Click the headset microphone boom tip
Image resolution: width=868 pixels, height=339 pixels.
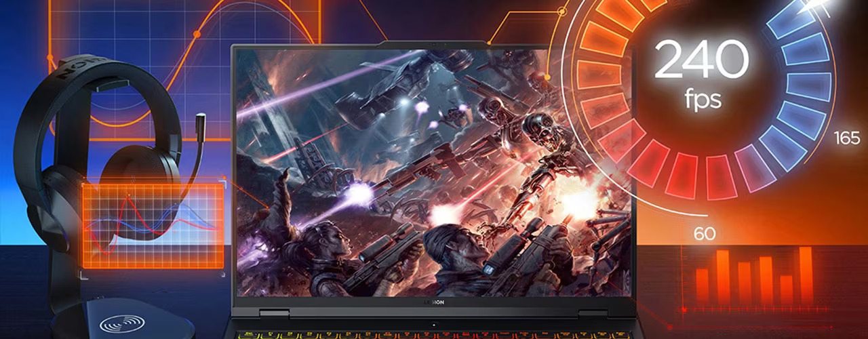point(201,123)
